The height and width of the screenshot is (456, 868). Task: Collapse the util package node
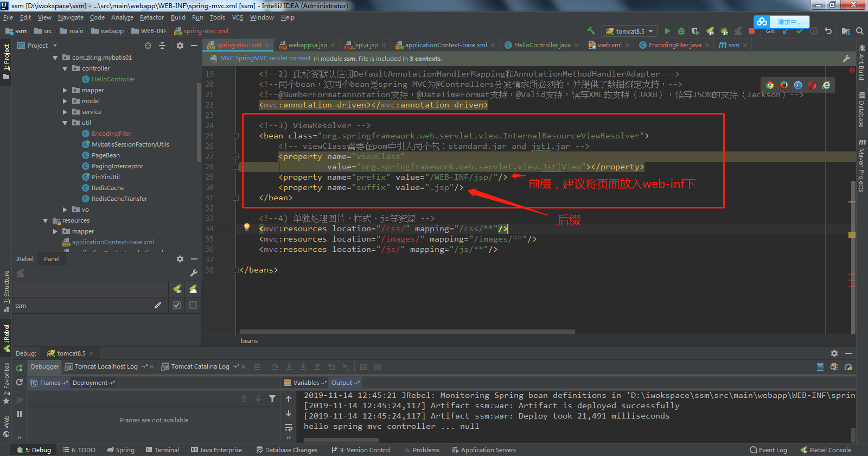click(x=65, y=123)
